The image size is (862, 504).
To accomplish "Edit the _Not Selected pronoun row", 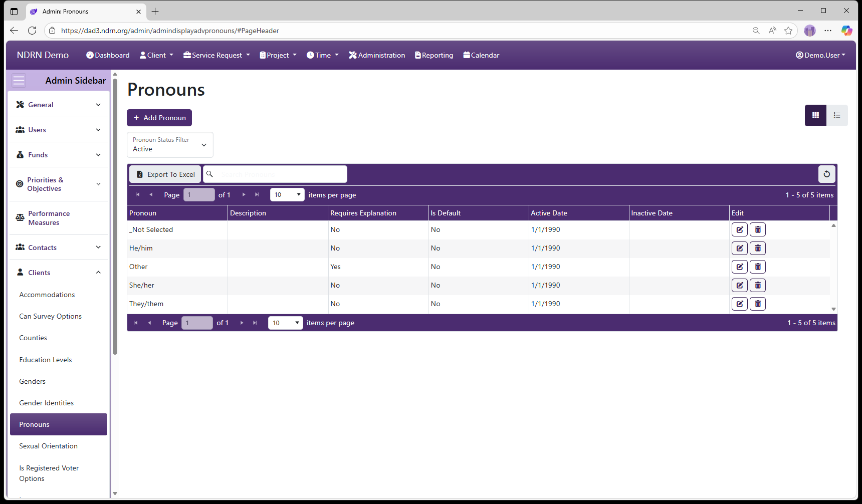I will [x=739, y=229].
